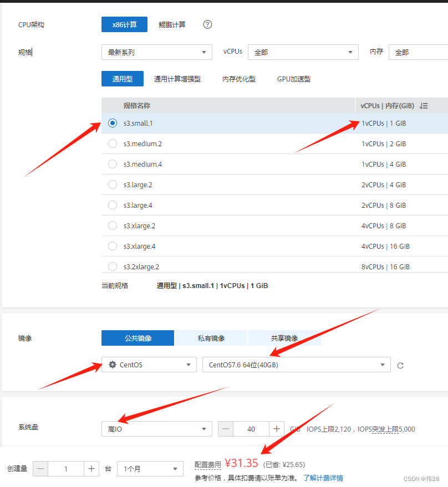Click the 了解计费详情 billing details link
The width and height of the screenshot is (448, 487).
tap(323, 478)
